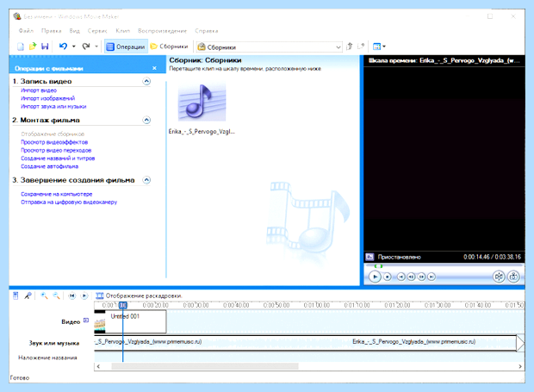Click the Импорт изображений link
This screenshot has height=392, width=534.
48,98
